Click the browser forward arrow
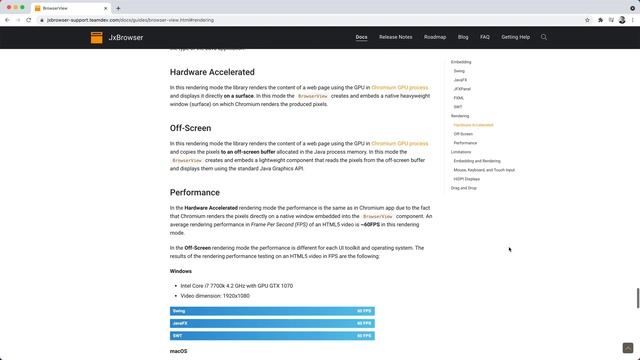 pyautogui.click(x=18, y=20)
